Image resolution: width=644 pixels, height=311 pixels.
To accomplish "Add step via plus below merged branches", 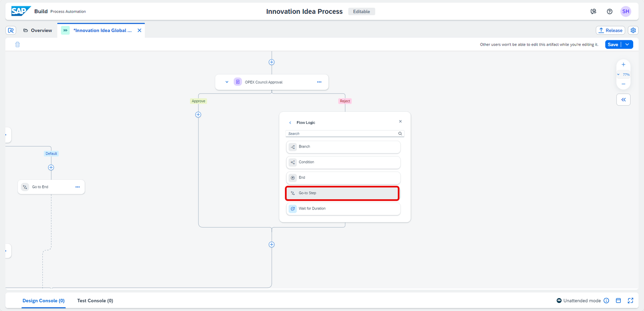I will [271, 244].
